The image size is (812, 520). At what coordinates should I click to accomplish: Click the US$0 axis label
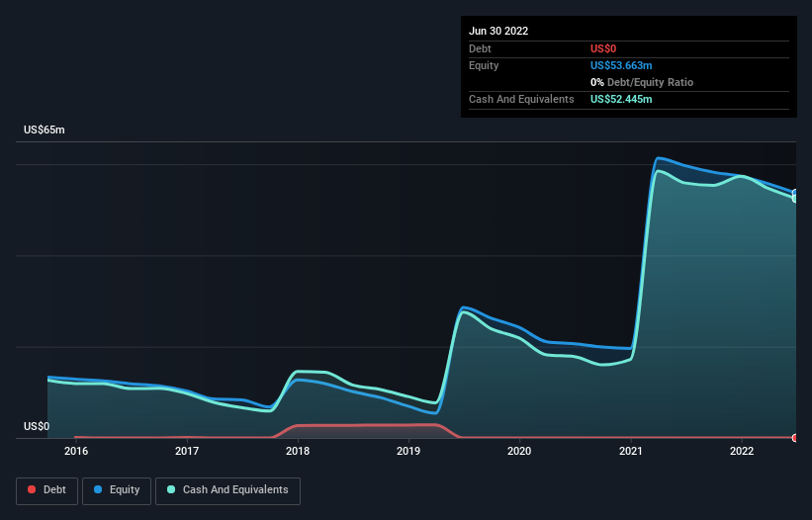tap(37, 426)
